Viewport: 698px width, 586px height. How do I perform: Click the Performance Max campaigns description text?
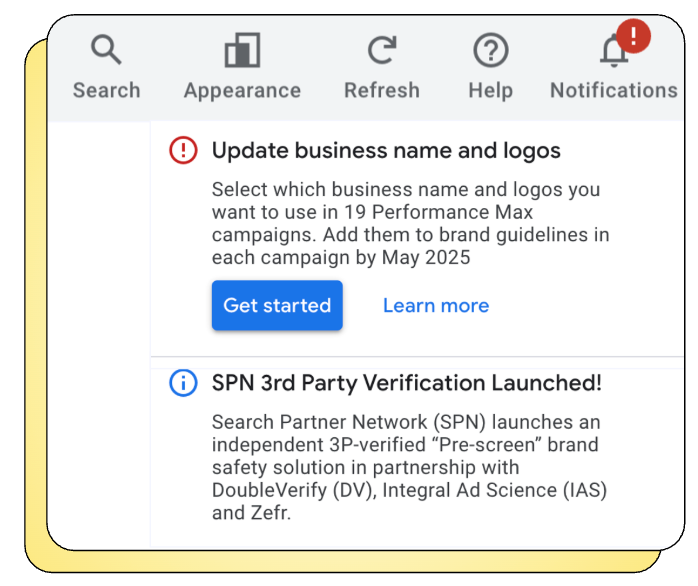click(x=410, y=223)
